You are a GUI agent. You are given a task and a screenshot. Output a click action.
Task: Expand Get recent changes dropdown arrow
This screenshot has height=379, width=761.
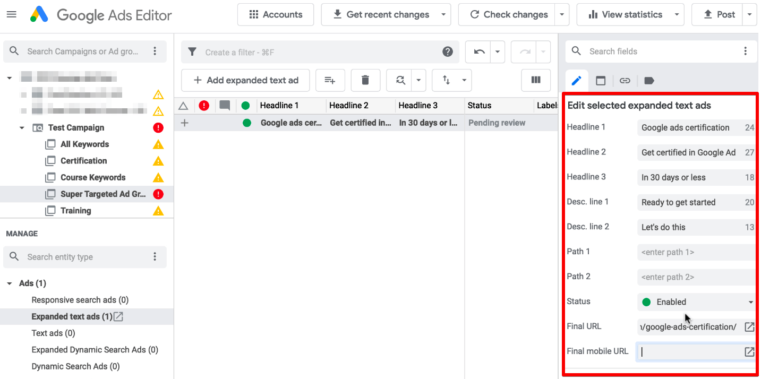[444, 15]
